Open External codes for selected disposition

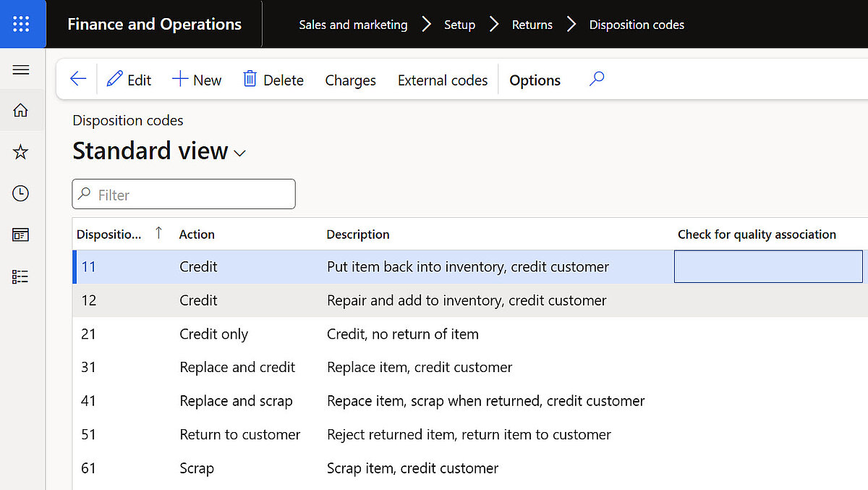pos(442,80)
